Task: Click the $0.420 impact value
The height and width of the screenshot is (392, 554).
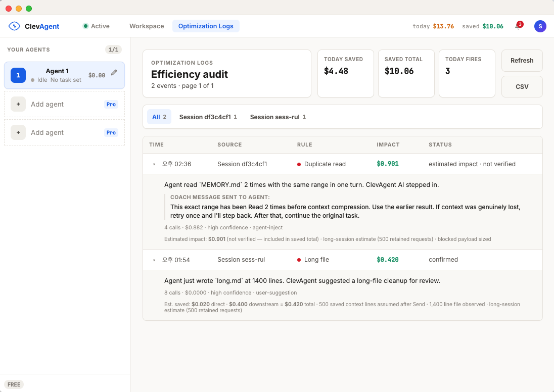Action: click(x=388, y=260)
